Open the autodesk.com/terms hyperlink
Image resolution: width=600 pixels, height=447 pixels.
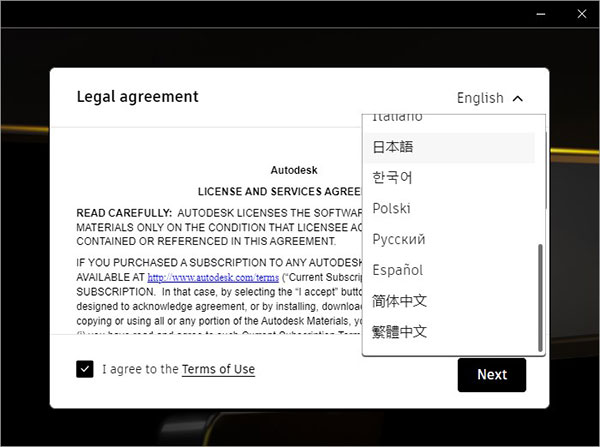(x=213, y=277)
